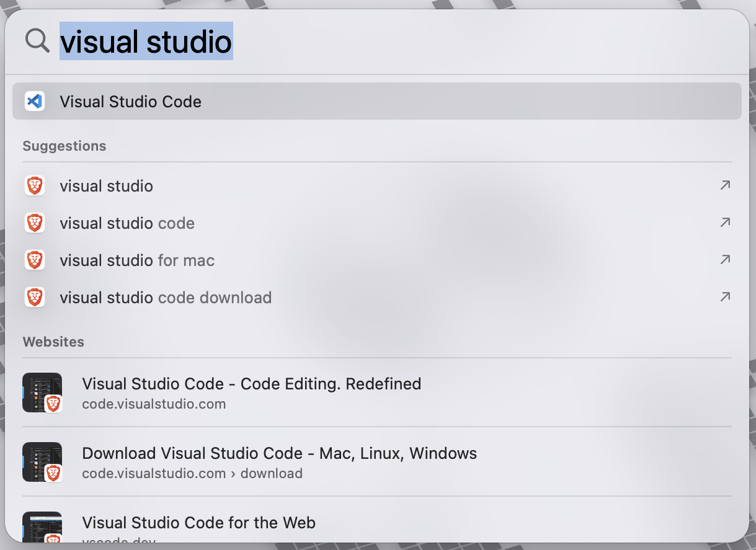Select the "visual studio" search suggestion
The height and width of the screenshot is (550, 756).
pyautogui.click(x=377, y=186)
